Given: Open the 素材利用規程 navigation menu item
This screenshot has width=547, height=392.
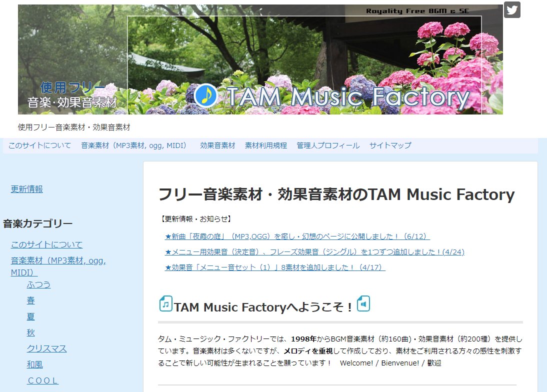Looking at the screenshot, I should [265, 145].
